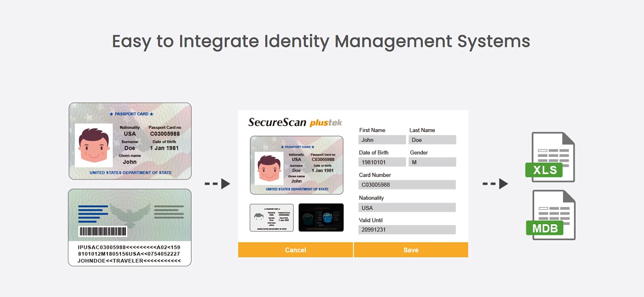This screenshot has width=644, height=297.
Task: Click the Valid Until field 20991231
Action: coord(407,230)
